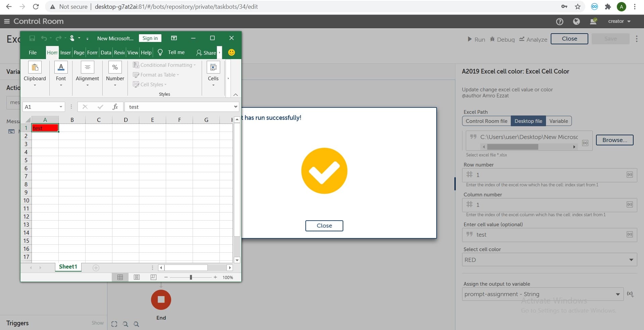
Task: Open the Clipboard paste icon group
Action: click(x=35, y=67)
